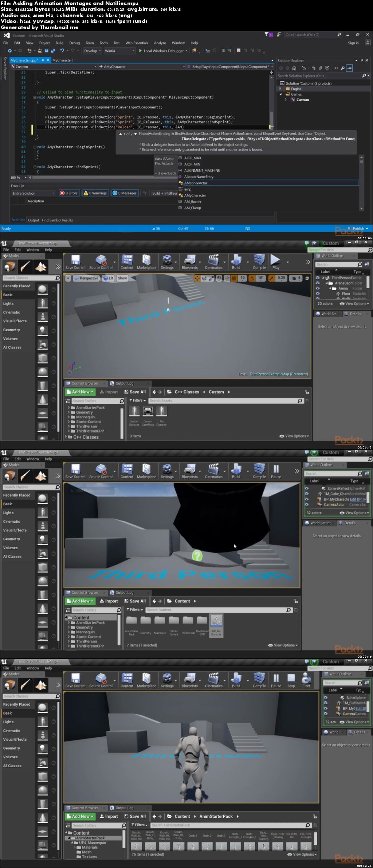Click C++ Classes breadcrumb in first Content Browser
Image resolution: width=373 pixels, height=868 pixels.
point(186,392)
